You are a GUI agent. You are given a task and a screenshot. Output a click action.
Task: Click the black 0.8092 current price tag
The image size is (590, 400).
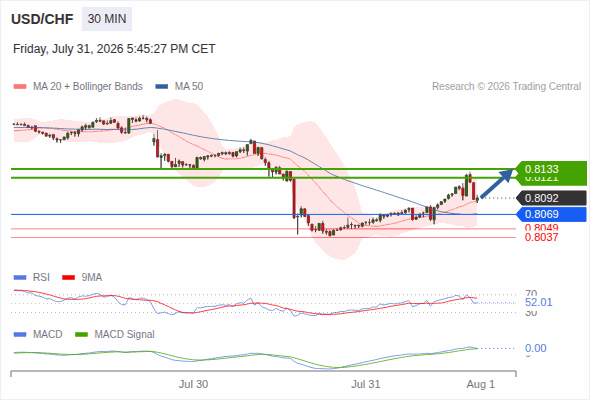point(551,198)
